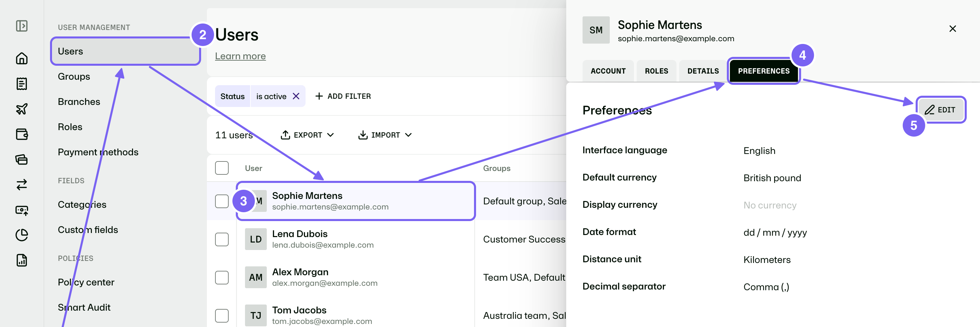Screen dimensions: 980x327
Task: Open the Home icon in sidebar
Action: 22,58
